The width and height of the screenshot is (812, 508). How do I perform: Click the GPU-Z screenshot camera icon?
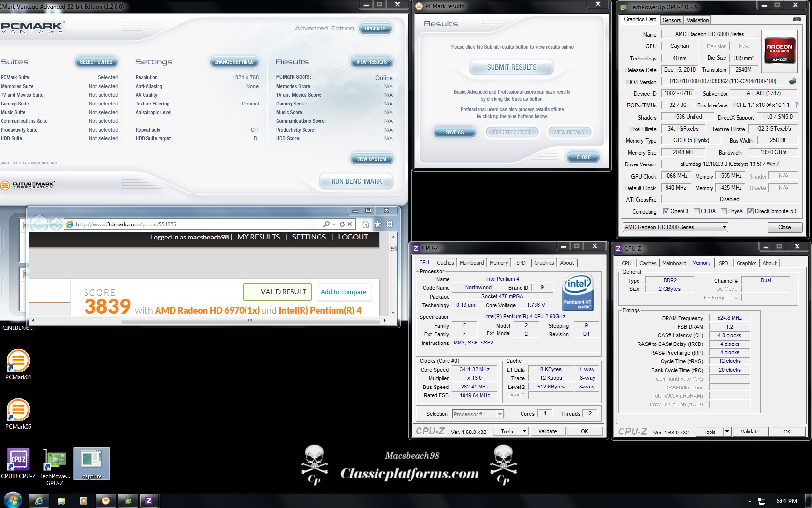(797, 19)
